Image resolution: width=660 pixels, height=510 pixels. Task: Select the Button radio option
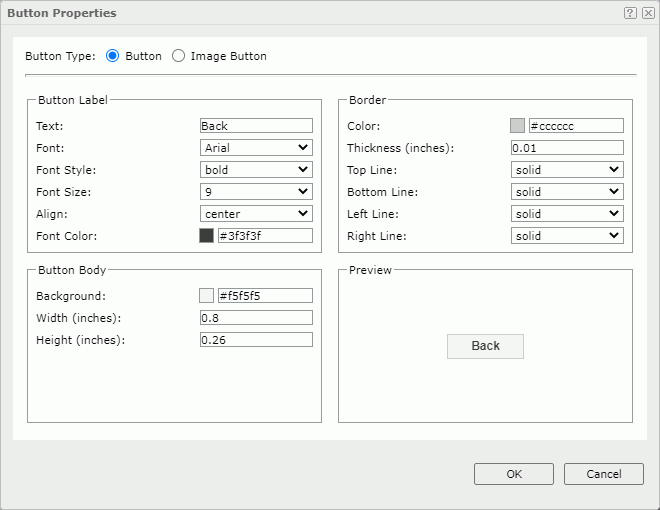[x=112, y=56]
